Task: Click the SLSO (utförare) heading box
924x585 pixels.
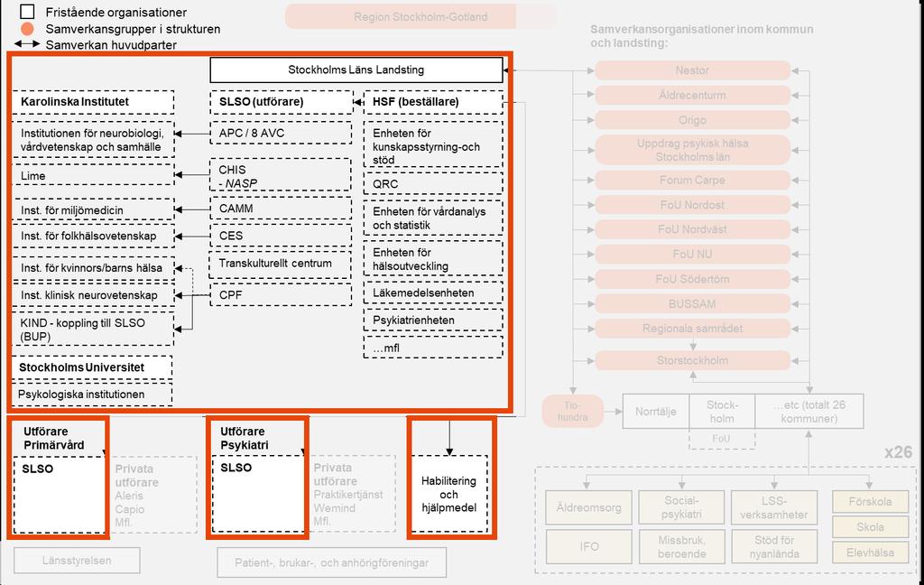Action: click(282, 102)
